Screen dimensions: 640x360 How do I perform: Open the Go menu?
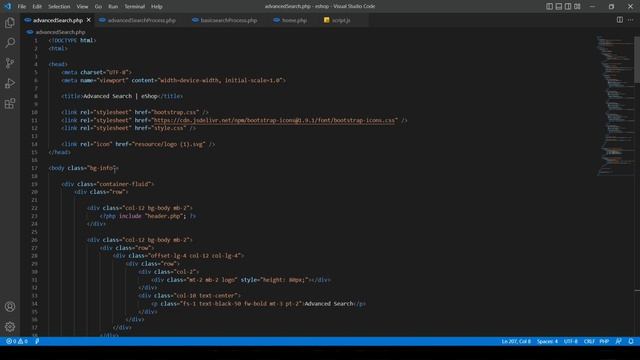point(98,7)
